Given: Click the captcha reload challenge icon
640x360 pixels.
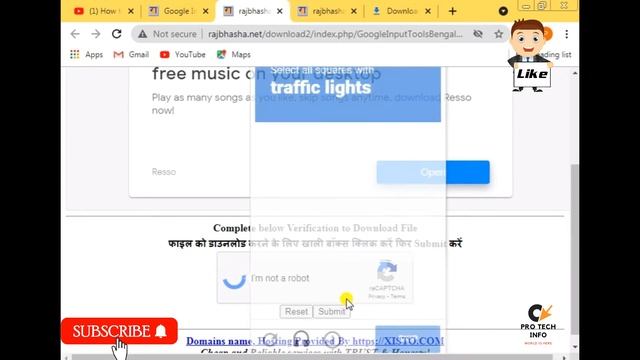Looking at the screenshot, I should [270, 339].
